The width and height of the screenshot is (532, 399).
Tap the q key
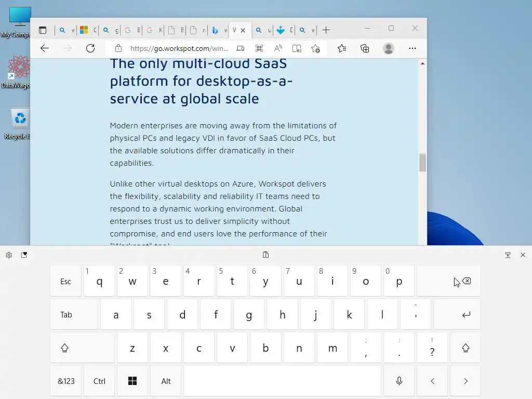tap(99, 281)
